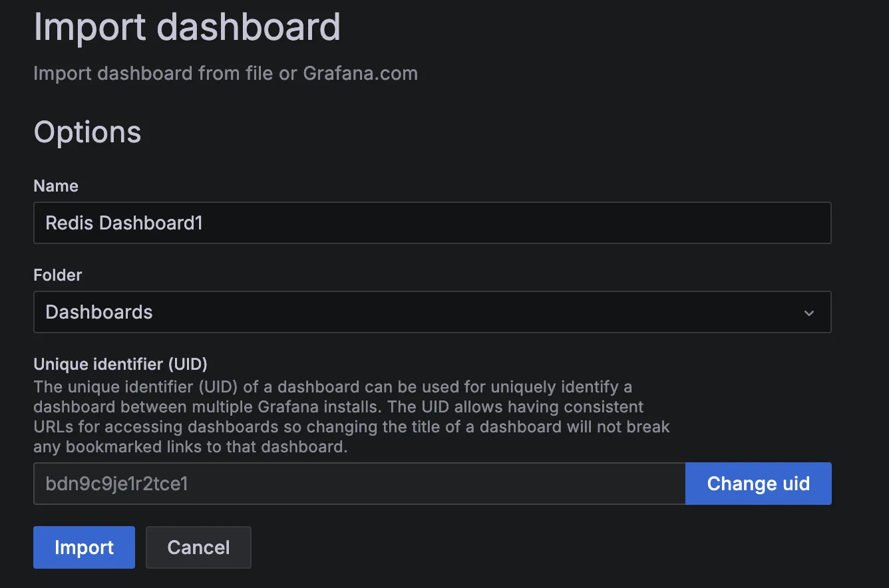Viewport: 889px width, 588px height.
Task: Click the Change uid button
Action: tap(758, 484)
